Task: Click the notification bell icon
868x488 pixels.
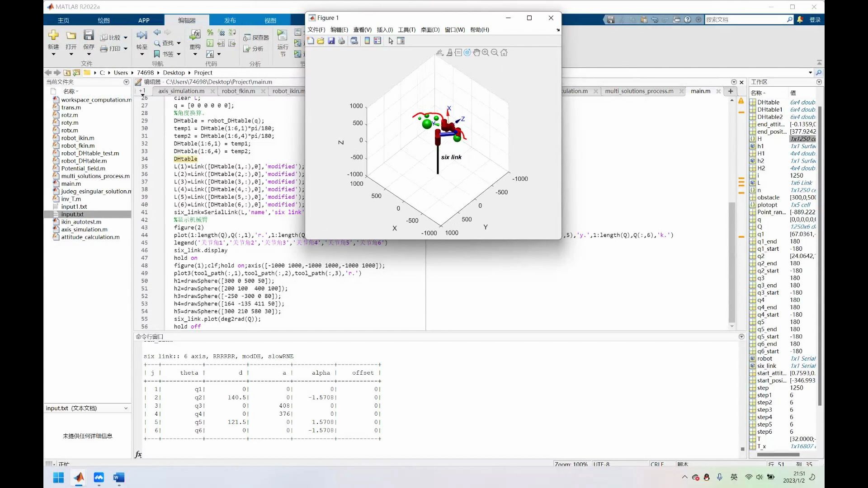Action: pos(800,19)
